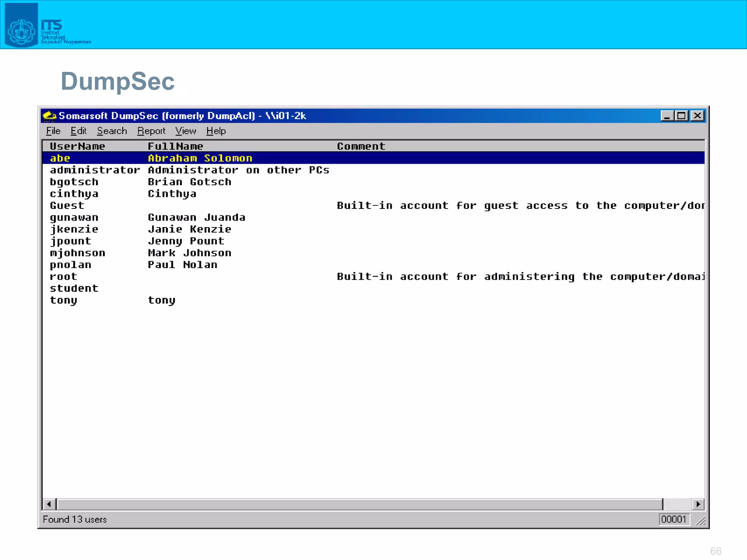Click the full name Janie Kenzie

pyautogui.click(x=190, y=229)
